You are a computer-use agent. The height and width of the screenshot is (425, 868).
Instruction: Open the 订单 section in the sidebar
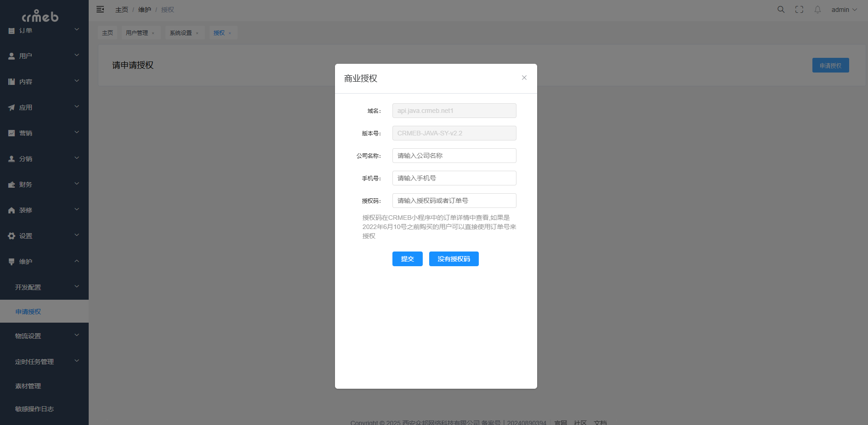pyautogui.click(x=11, y=30)
